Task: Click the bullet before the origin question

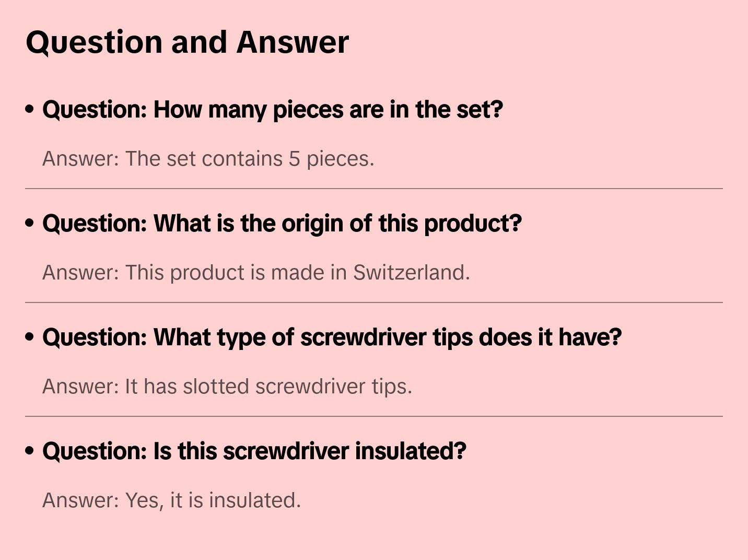Action: [x=30, y=224]
